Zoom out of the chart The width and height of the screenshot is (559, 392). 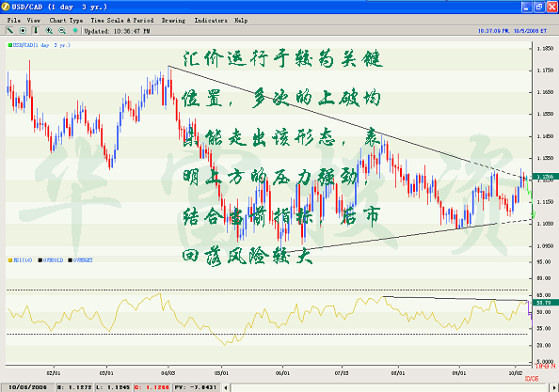pyautogui.click(x=62, y=31)
